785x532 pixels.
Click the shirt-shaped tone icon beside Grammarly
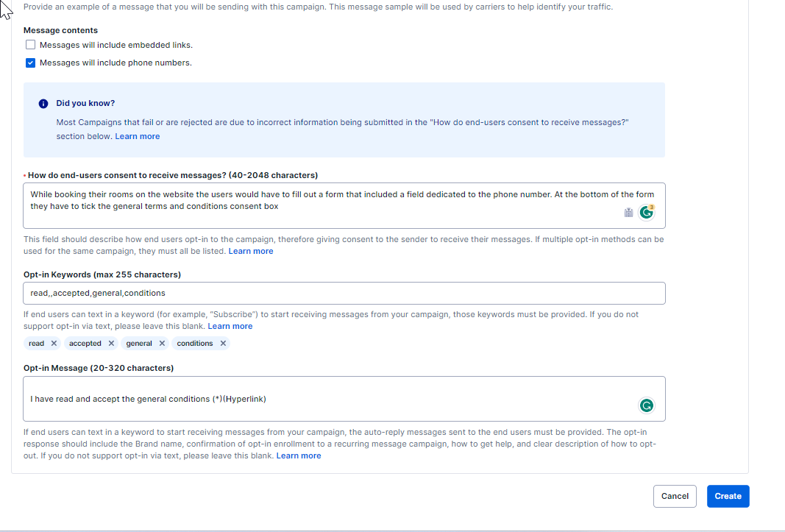tap(628, 213)
